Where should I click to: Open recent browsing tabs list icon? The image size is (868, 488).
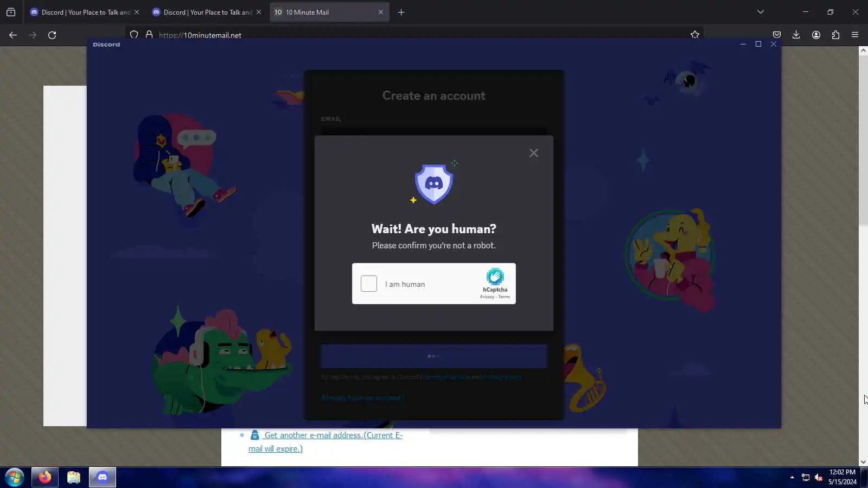11,12
